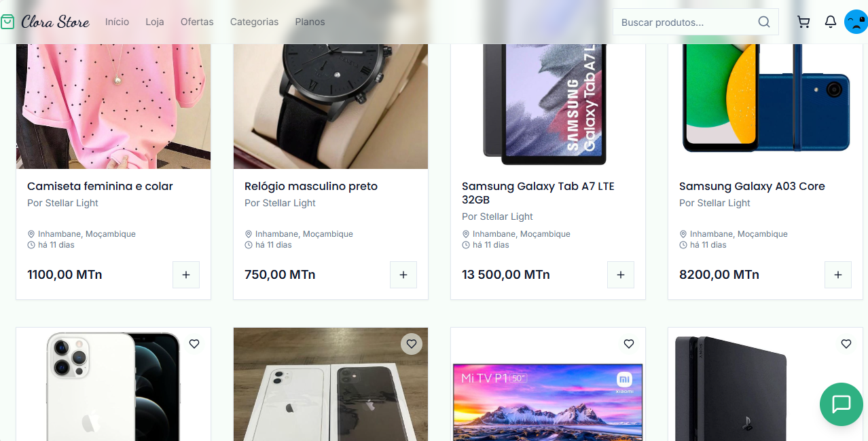Open the Samsung Galaxy Tab A7 product title
Image resolution: width=868 pixels, height=441 pixels.
537,193
